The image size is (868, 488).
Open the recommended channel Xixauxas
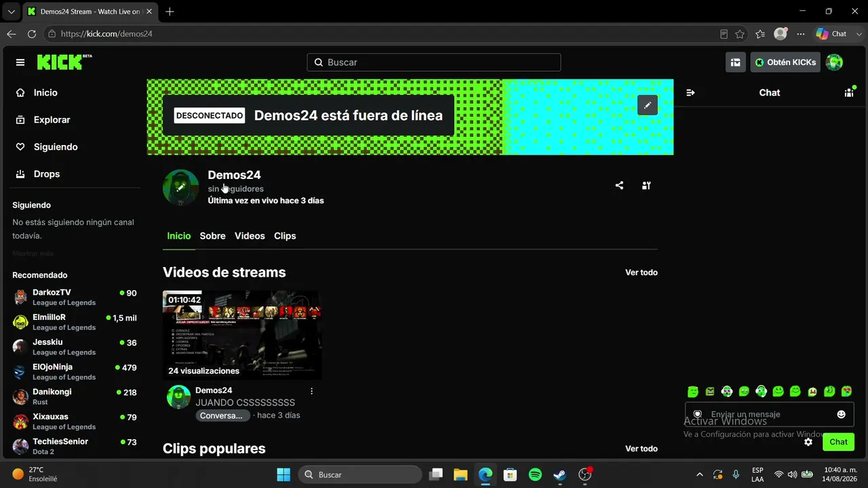[75, 422]
